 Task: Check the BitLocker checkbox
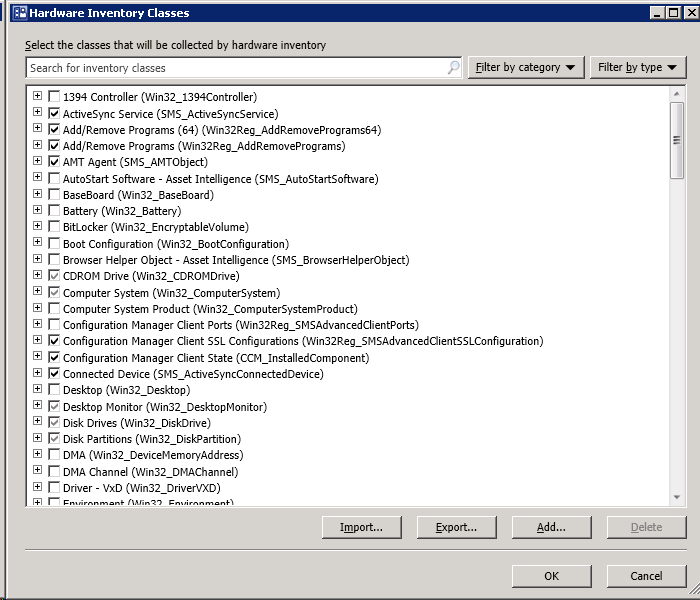pos(54,227)
